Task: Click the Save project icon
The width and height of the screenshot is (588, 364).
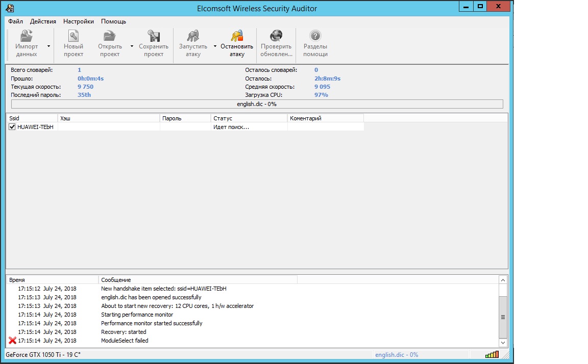Action: pyautogui.click(x=153, y=36)
